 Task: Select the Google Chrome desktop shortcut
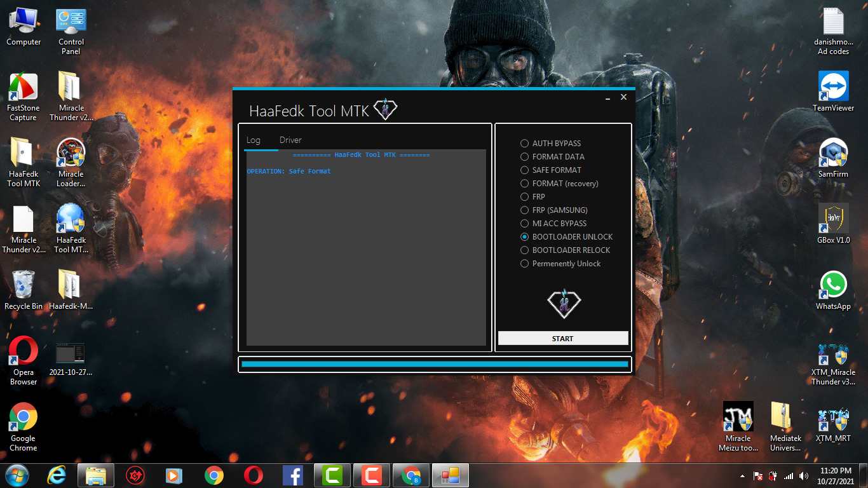[x=24, y=428]
